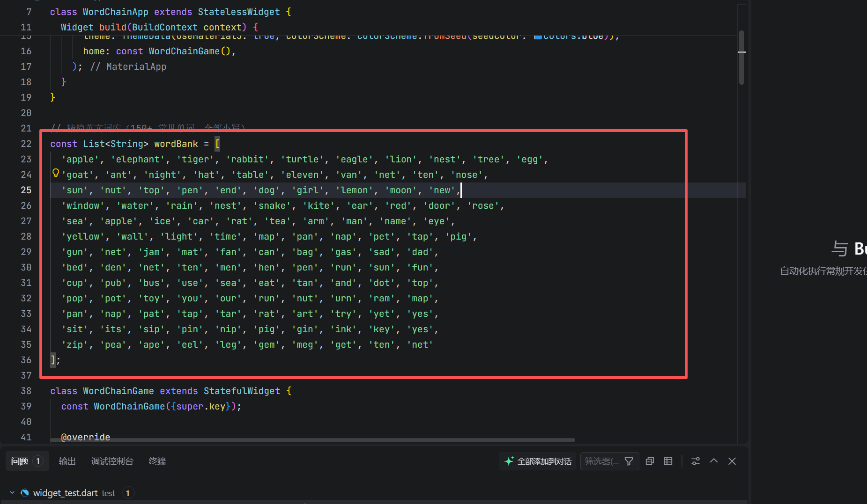
Task: Close the bottom panel
Action: pos(732,461)
